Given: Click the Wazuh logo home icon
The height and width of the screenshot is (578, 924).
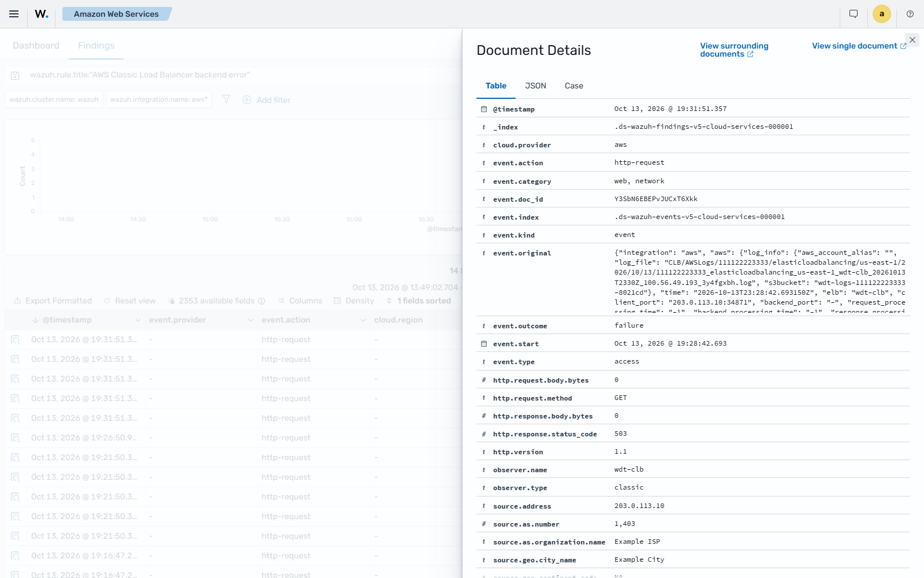Looking at the screenshot, I should (x=42, y=14).
